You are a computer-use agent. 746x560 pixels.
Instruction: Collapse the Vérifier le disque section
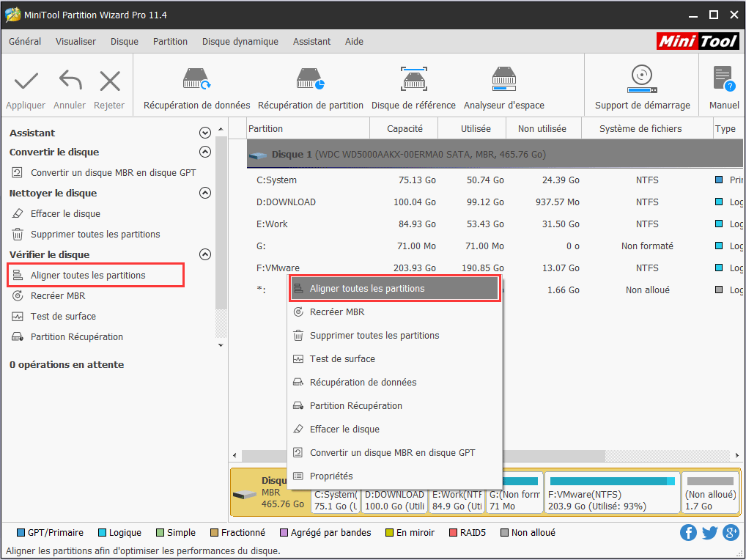(205, 254)
